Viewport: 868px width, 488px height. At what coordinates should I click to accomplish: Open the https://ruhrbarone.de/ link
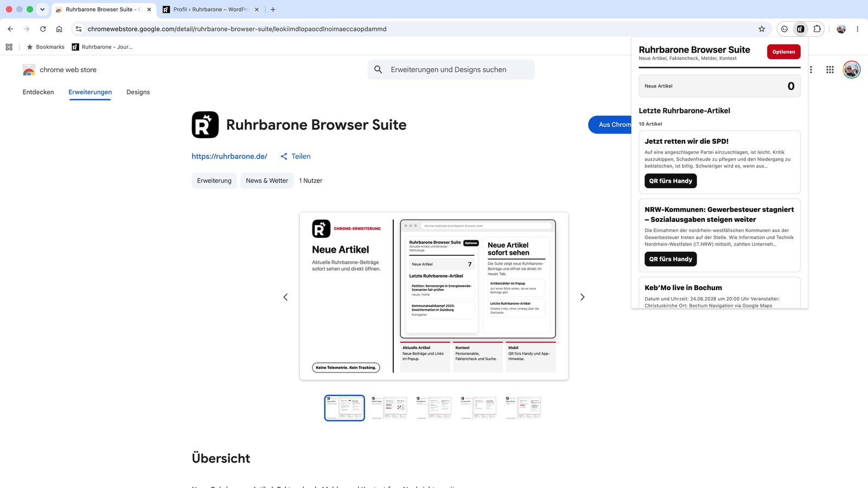pyautogui.click(x=229, y=156)
